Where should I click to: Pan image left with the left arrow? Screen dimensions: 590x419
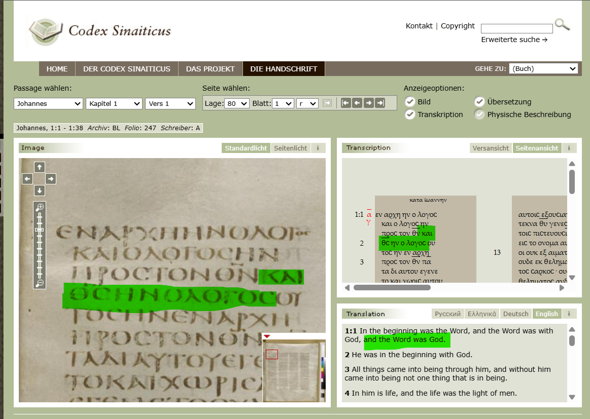[x=27, y=179]
